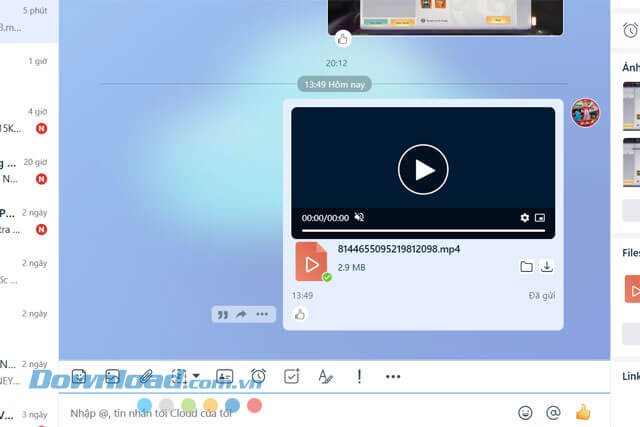The height and width of the screenshot is (427, 640).
Task: Show more toolbar options
Action: pyautogui.click(x=393, y=376)
